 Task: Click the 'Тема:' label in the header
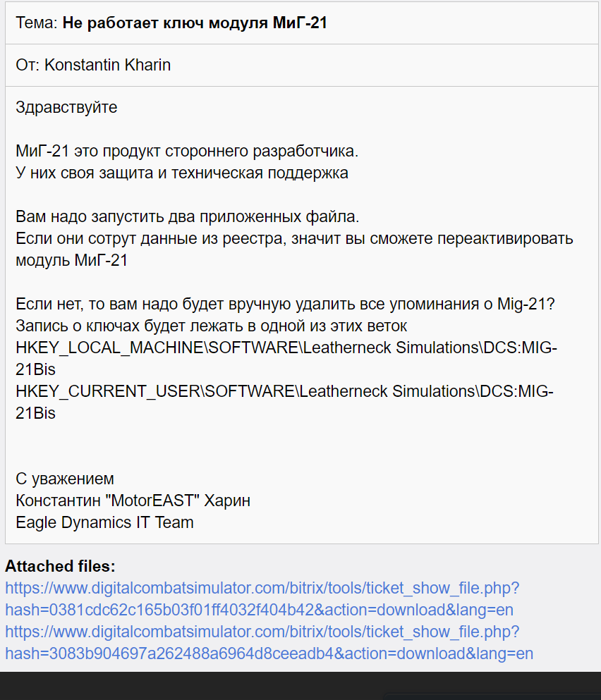coord(37,23)
